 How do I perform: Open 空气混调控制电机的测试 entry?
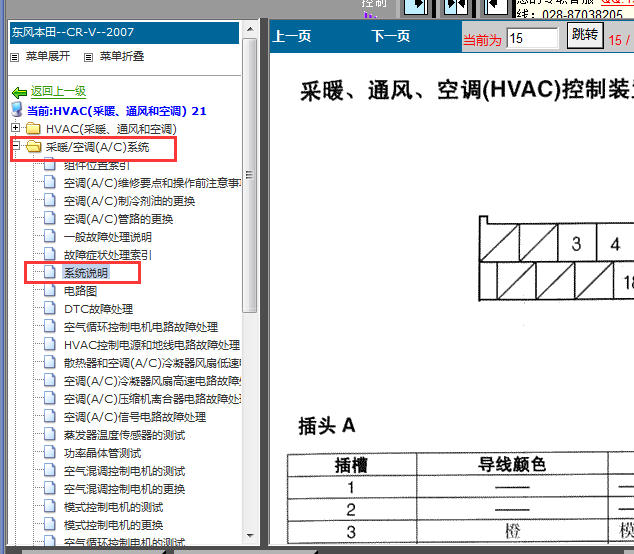tap(124, 471)
